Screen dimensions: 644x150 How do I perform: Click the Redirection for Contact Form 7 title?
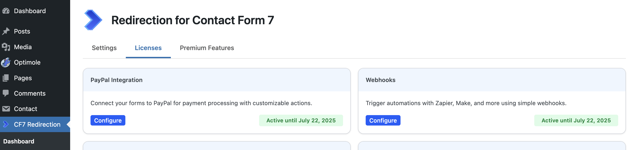[x=193, y=20]
